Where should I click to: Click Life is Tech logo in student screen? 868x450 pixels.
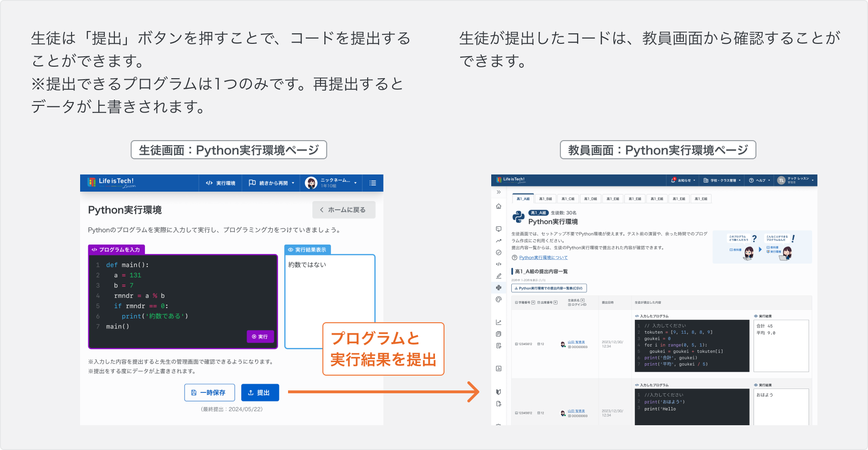coord(111,183)
